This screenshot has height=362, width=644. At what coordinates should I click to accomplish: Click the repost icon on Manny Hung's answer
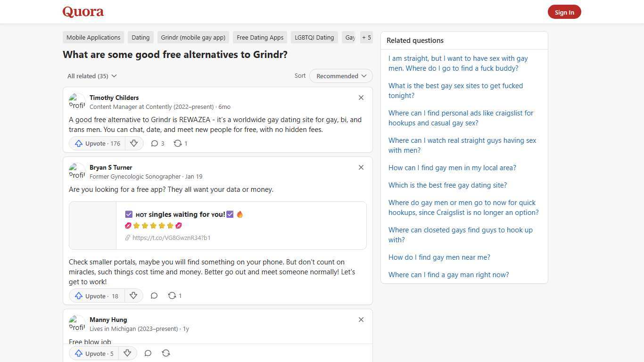coord(165,353)
